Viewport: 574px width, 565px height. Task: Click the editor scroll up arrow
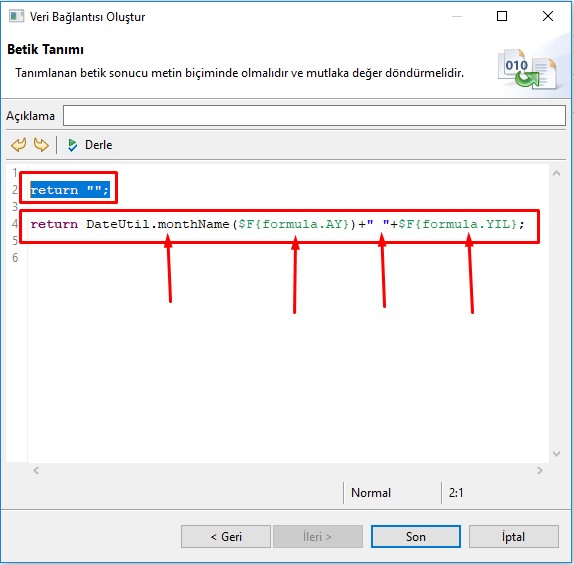(556, 174)
